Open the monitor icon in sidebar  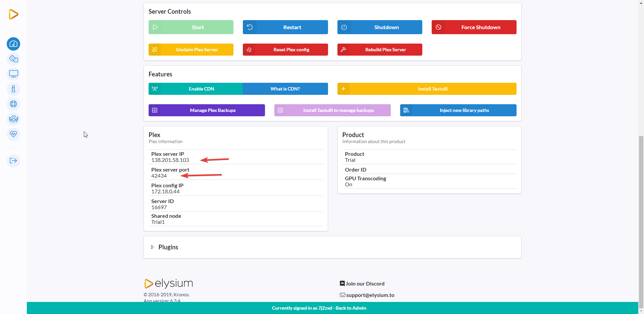pos(13,74)
